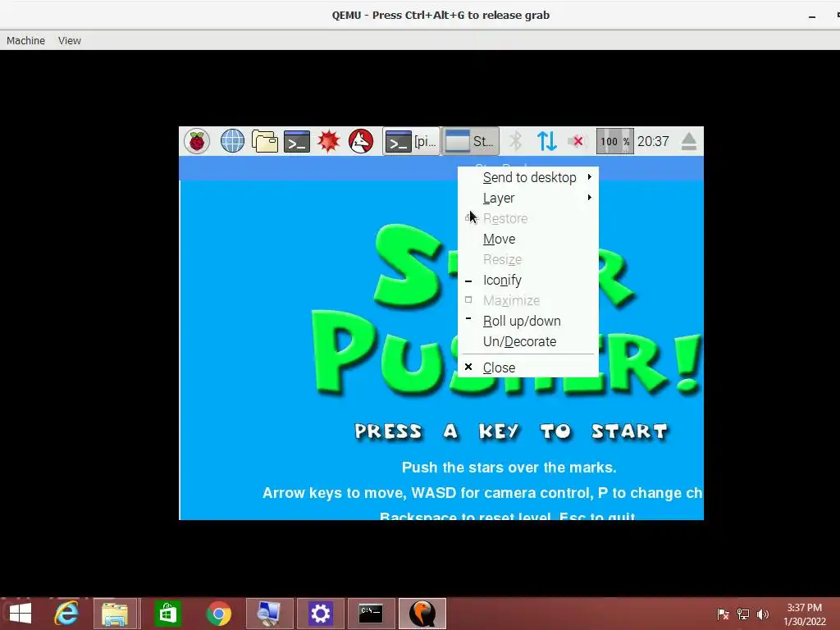Image resolution: width=840 pixels, height=630 pixels.
Task: Expand the Layer submenu
Action: (x=528, y=198)
